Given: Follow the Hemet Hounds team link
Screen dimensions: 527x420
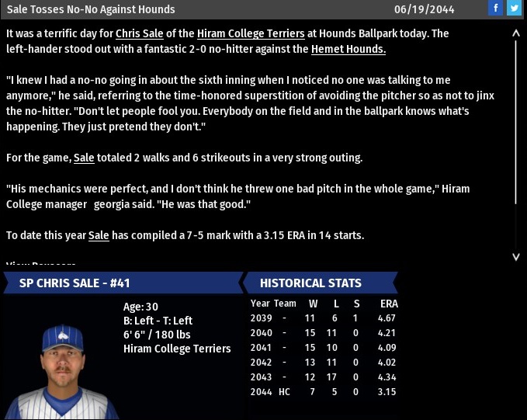Looking at the screenshot, I should click(x=348, y=49).
